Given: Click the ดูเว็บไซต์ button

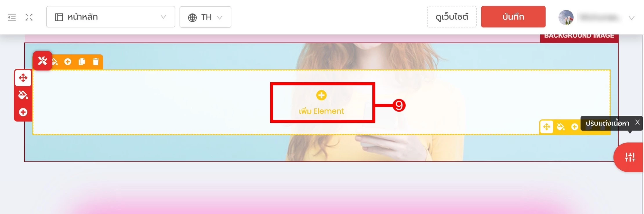Looking at the screenshot, I should 452,17.
